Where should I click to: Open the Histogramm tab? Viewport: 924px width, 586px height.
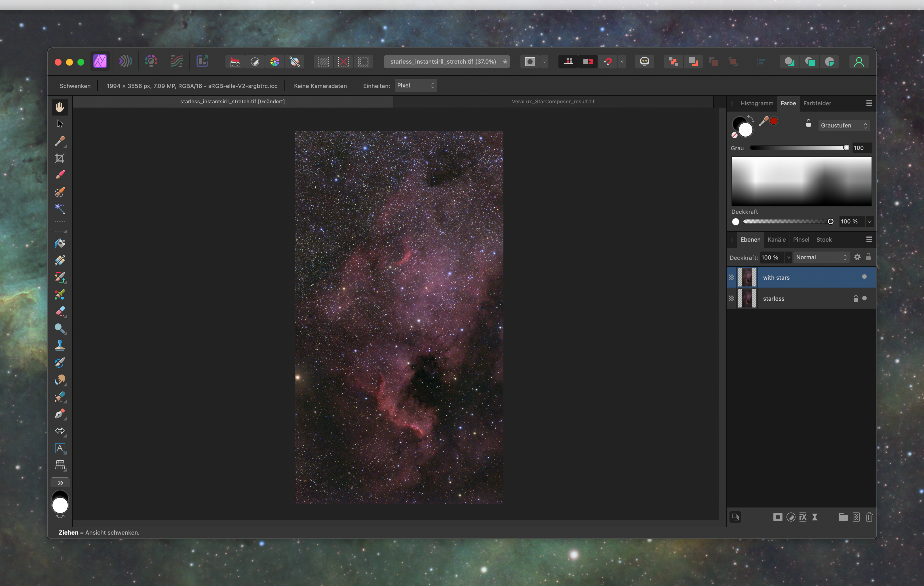click(757, 103)
